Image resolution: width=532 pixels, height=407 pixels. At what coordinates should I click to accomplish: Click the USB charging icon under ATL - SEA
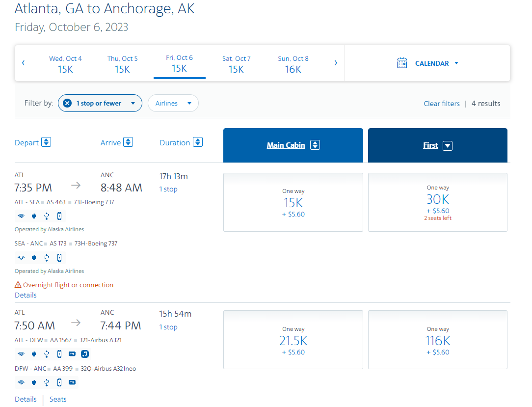pos(46,216)
